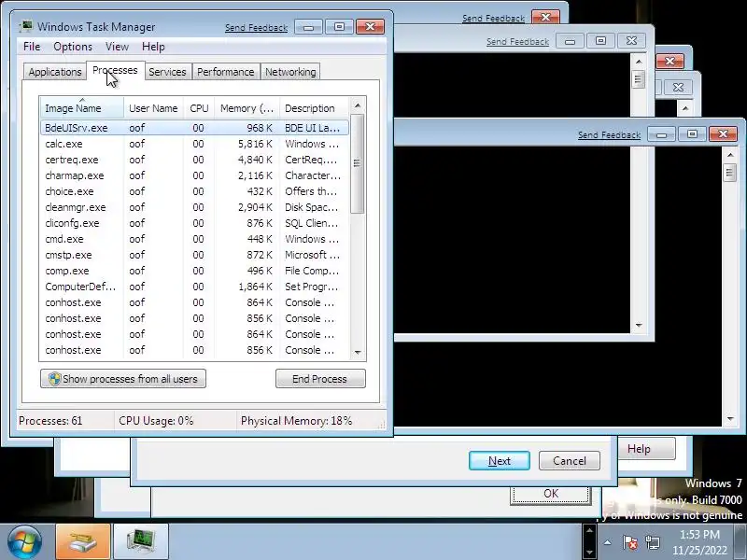Open the orange taskbar program button
Screen dimensions: 747x560
(x=83, y=542)
